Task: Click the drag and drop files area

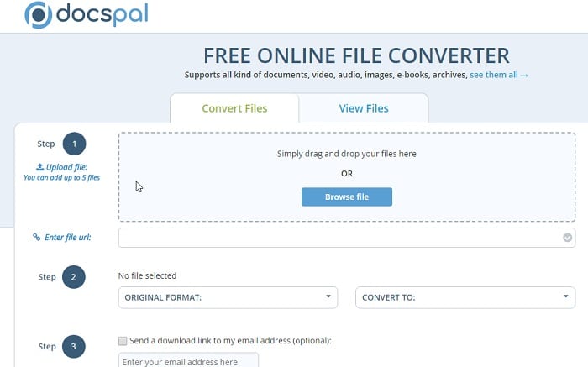Action: pos(347,177)
